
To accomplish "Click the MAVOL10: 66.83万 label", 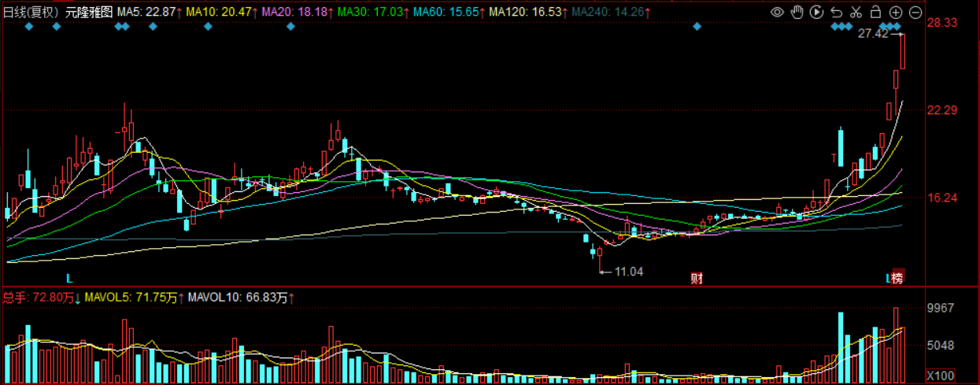I will point(242,298).
